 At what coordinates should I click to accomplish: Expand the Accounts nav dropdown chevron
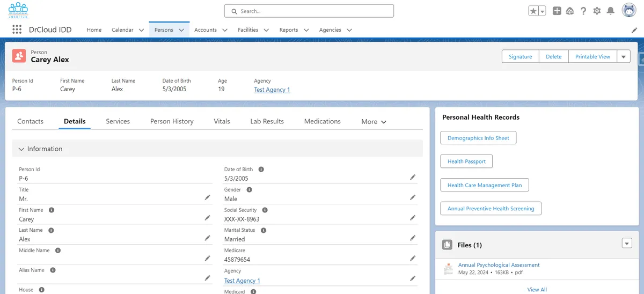225,30
